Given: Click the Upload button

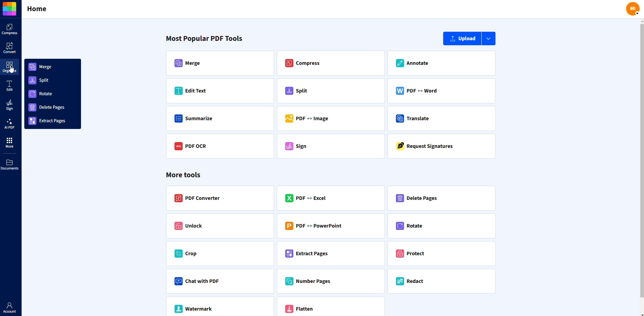Looking at the screenshot, I should tap(462, 38).
